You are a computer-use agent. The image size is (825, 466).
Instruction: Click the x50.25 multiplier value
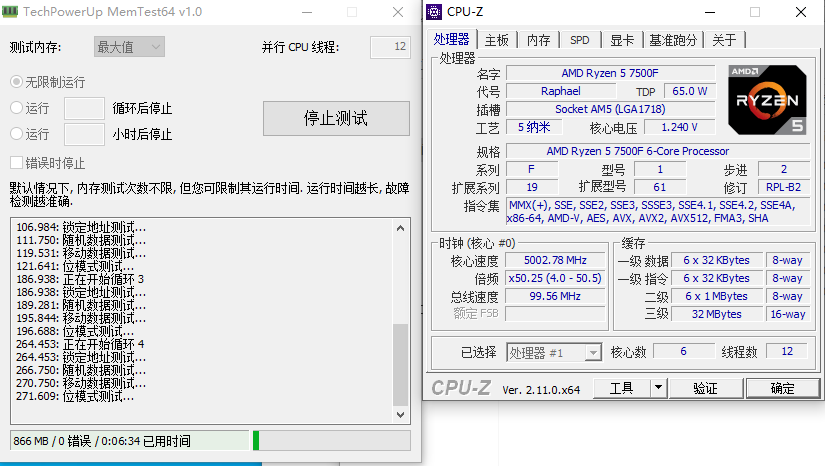click(x=555, y=278)
